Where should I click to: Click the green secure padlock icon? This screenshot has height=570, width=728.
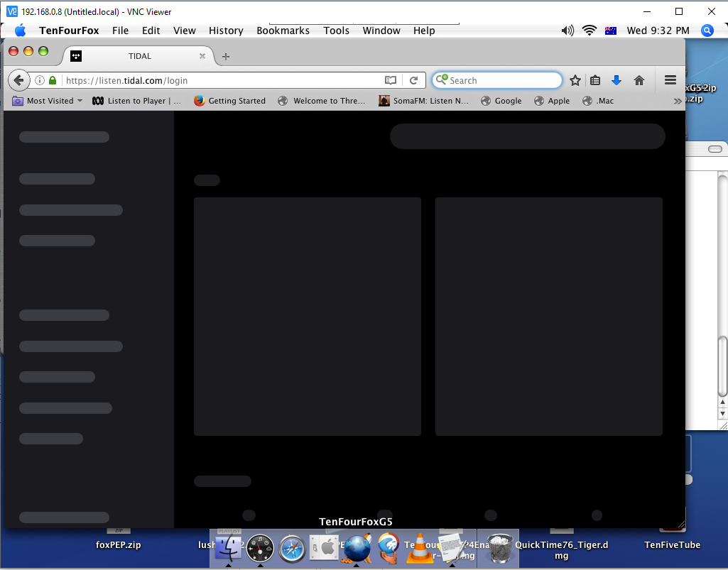(x=53, y=80)
